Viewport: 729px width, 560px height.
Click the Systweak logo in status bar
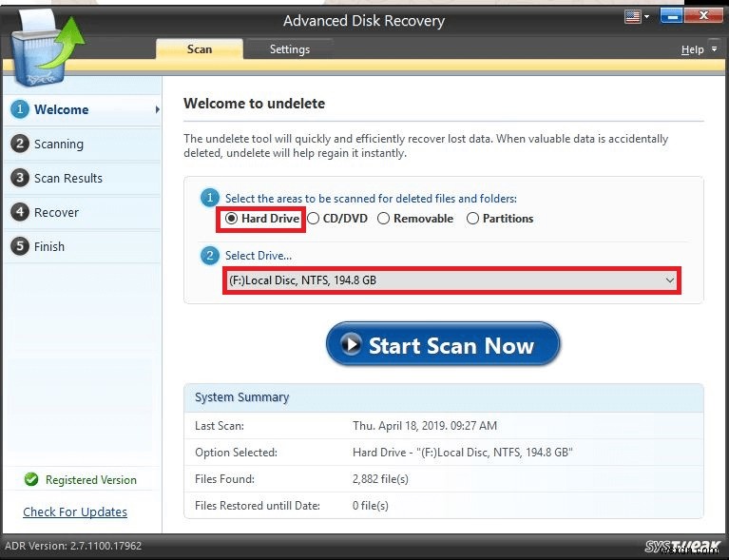tap(682, 547)
